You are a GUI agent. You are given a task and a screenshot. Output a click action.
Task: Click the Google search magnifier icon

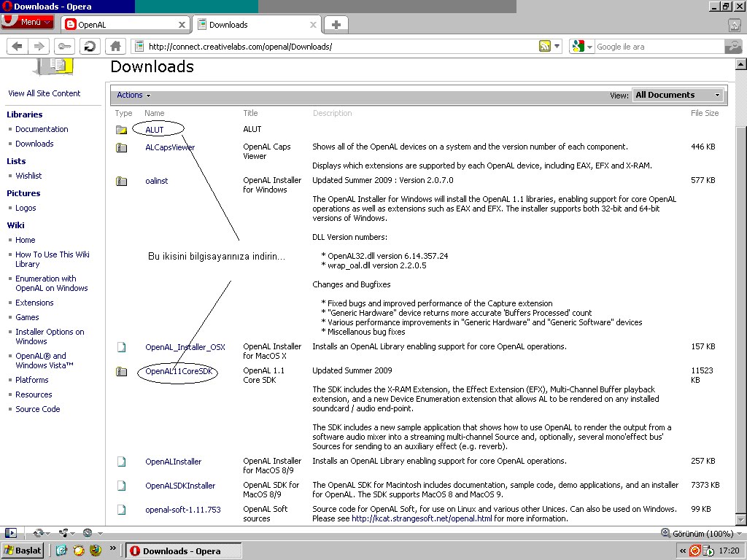pyautogui.click(x=733, y=46)
